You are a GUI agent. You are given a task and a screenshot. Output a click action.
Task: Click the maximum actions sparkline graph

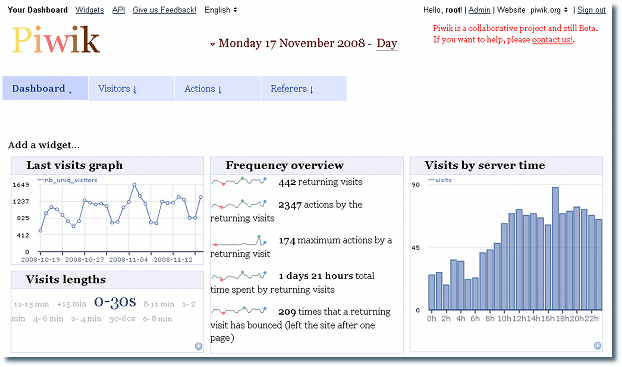239,241
